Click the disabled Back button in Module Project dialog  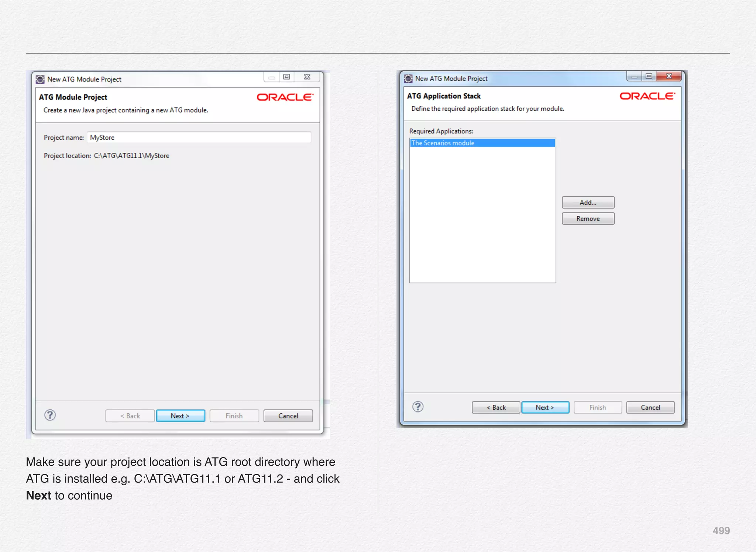pos(130,416)
